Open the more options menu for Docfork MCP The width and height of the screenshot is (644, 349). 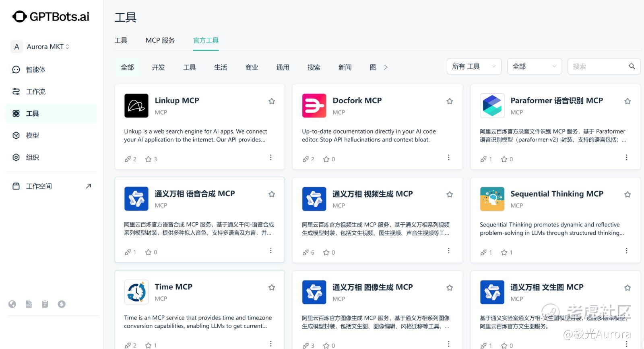pyautogui.click(x=449, y=157)
